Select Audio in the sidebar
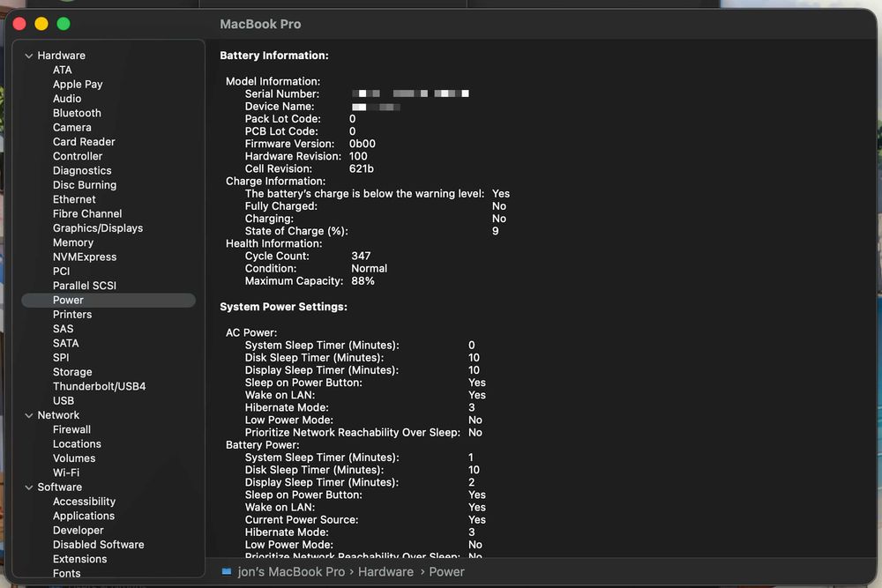The width and height of the screenshot is (882, 588). pos(67,99)
